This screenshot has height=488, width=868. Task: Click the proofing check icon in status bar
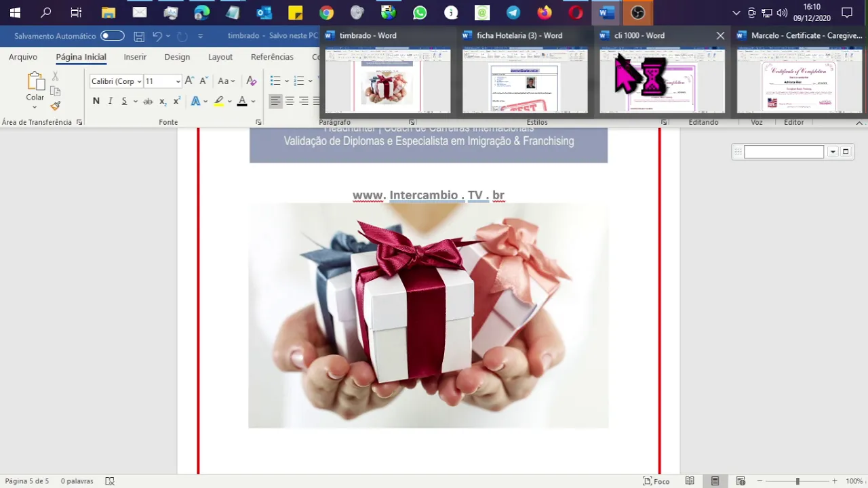(x=110, y=481)
